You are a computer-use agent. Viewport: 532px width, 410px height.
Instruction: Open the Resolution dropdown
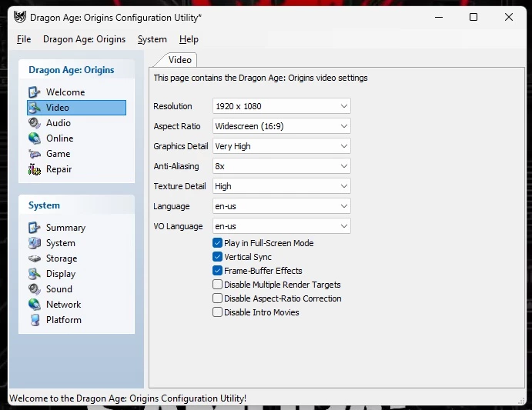(x=282, y=106)
